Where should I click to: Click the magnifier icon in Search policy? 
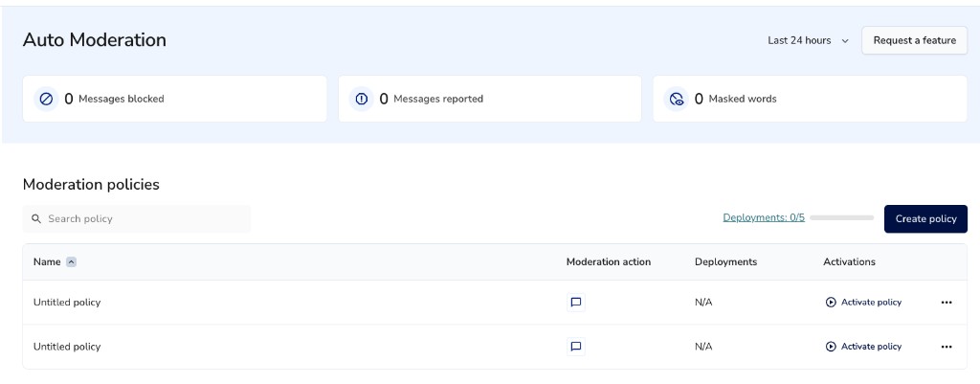pyautogui.click(x=36, y=219)
